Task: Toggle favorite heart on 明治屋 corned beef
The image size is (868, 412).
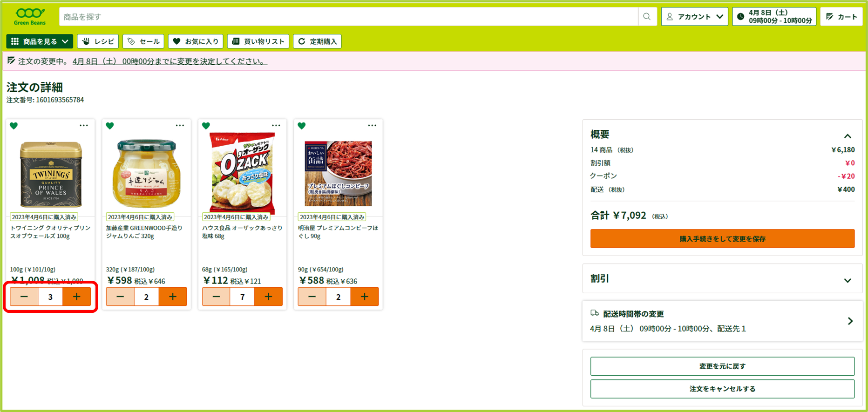Action: tap(302, 126)
